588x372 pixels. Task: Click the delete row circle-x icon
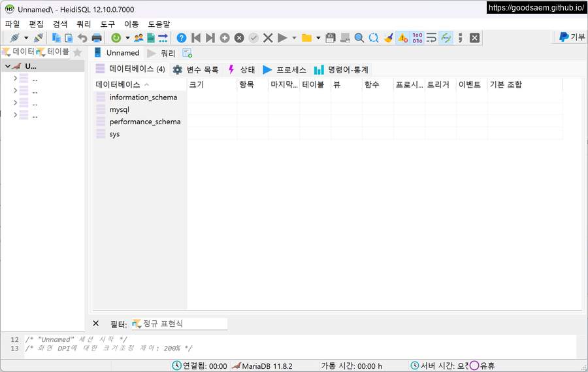coord(239,38)
